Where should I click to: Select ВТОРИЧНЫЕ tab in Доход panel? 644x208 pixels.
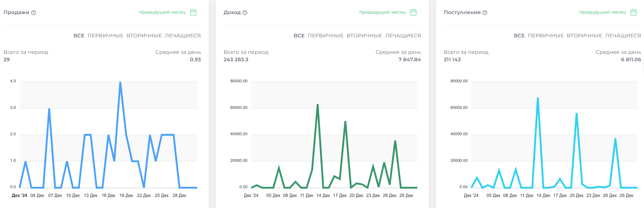click(x=364, y=36)
